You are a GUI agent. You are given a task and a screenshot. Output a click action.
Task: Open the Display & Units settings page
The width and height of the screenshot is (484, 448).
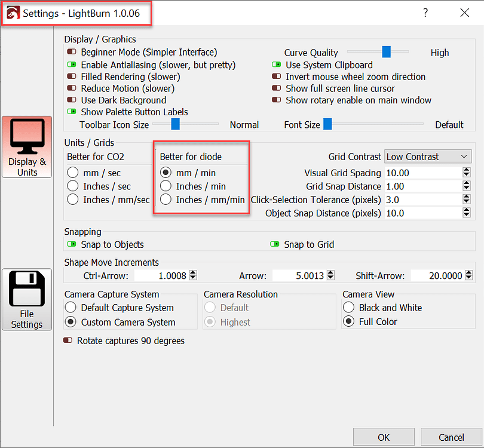coord(27,146)
